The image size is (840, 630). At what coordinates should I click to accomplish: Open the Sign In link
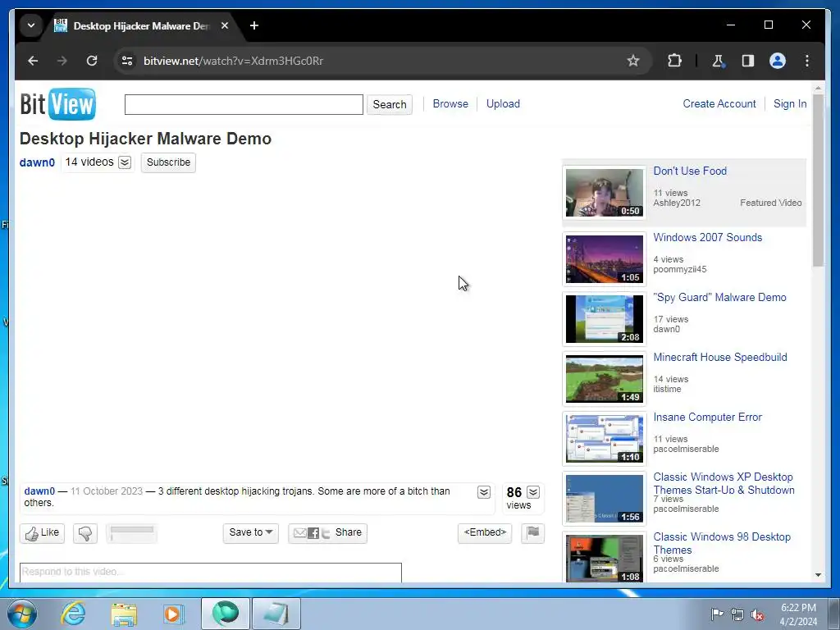(790, 104)
